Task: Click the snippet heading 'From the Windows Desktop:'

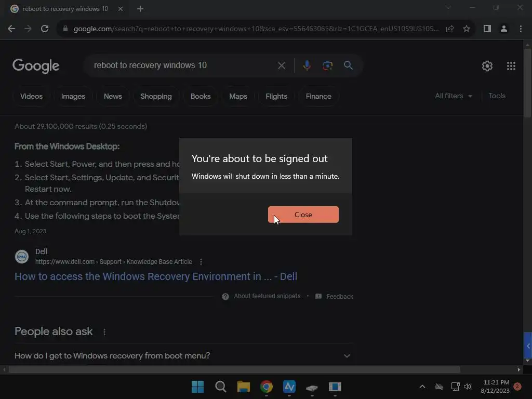Action: pyautogui.click(x=67, y=146)
